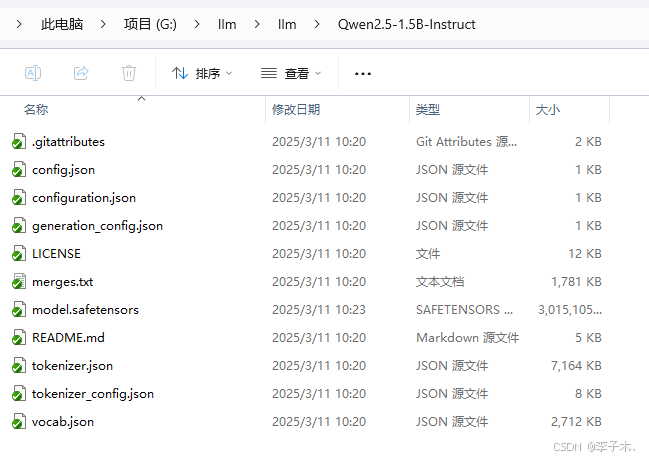Go to the second llm breadcrumb folder
The width and height of the screenshot is (649, 458).
pyautogui.click(x=287, y=24)
